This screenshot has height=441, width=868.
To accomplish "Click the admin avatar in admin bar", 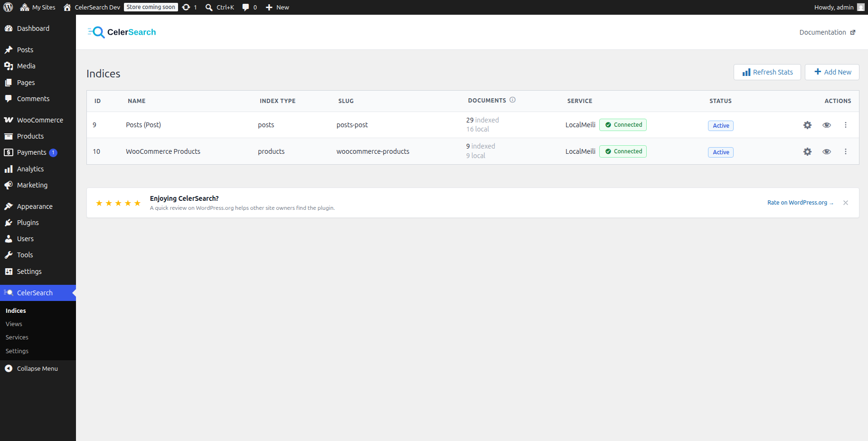I will coord(860,7).
